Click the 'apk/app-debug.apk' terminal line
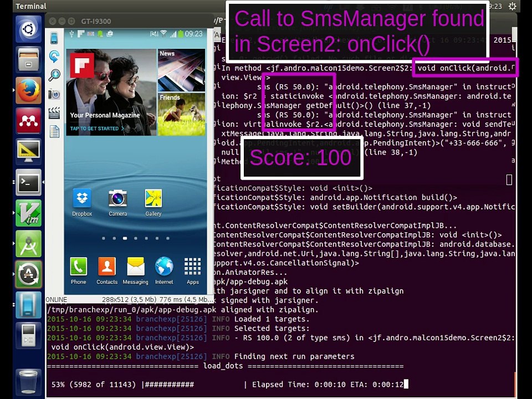The image size is (532, 399). (x=250, y=282)
